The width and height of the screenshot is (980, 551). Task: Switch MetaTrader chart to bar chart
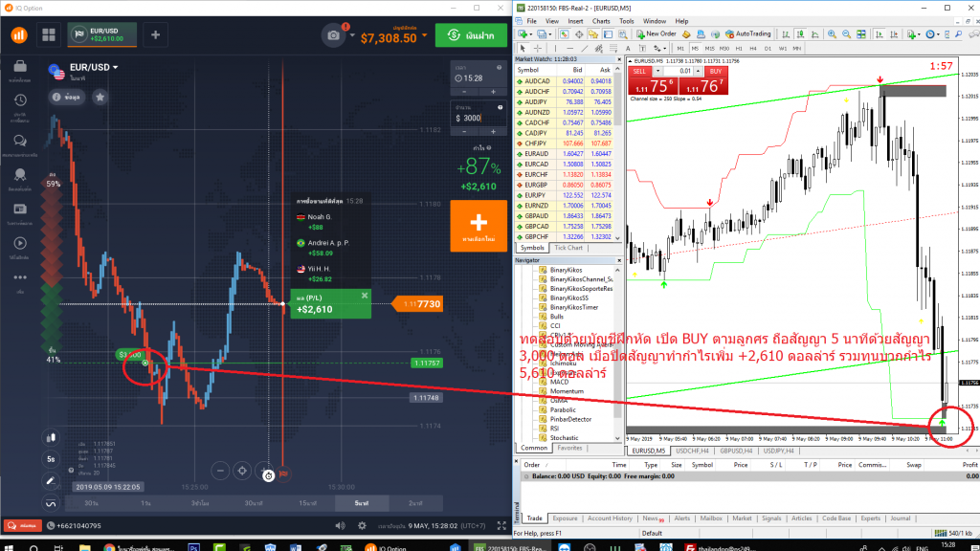(x=786, y=34)
